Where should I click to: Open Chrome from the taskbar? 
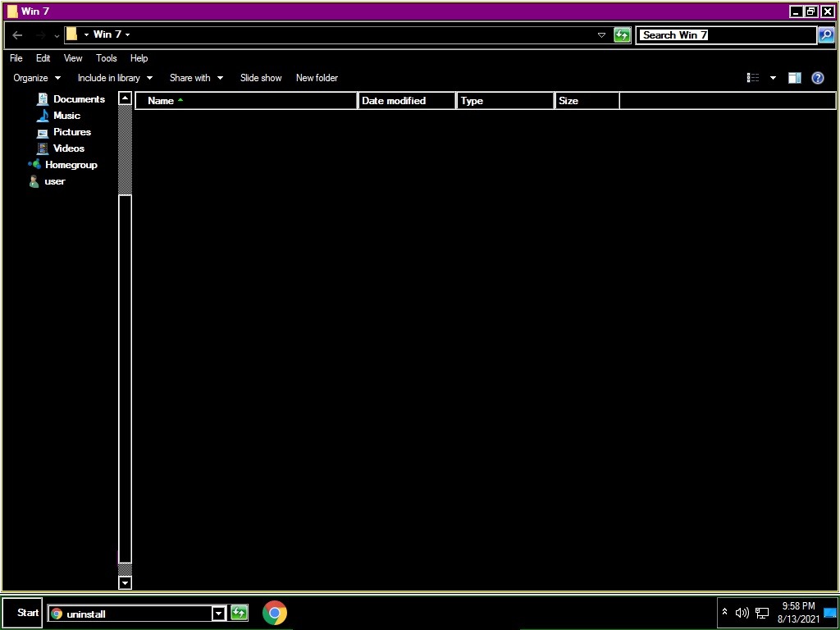coord(275,613)
